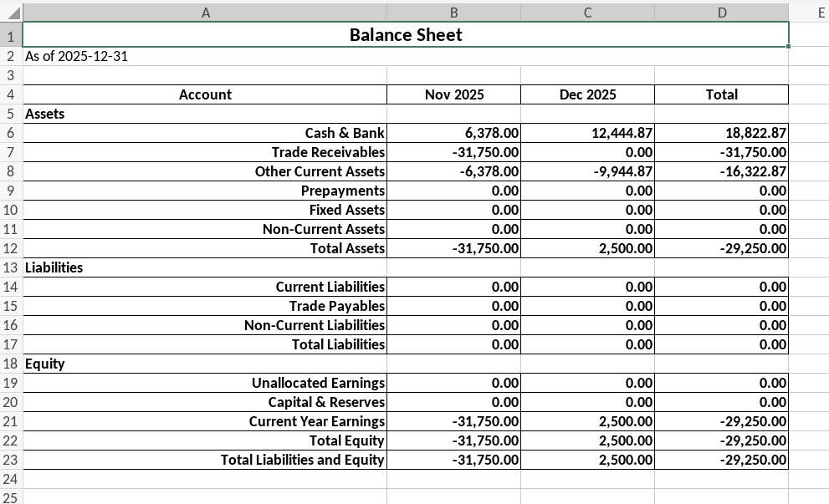829x504 pixels.
Task: Select column D header
Action: [721, 13]
